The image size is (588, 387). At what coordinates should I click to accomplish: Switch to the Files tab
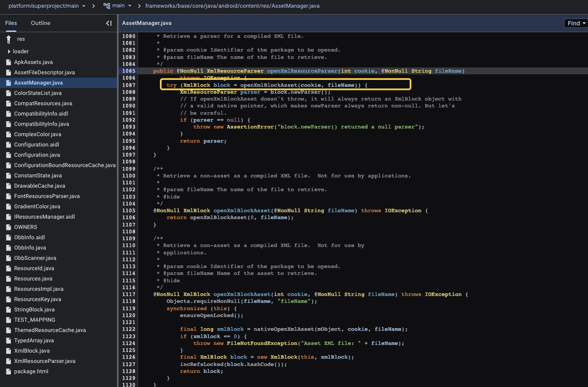click(11, 23)
